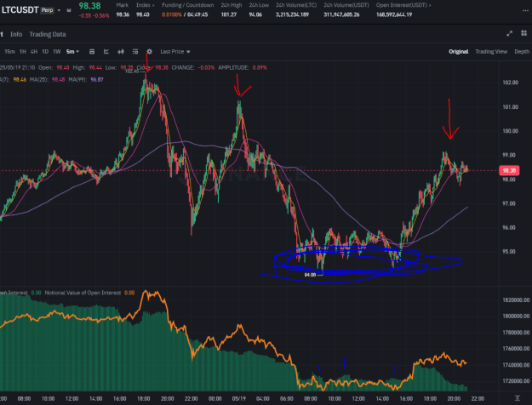
Task: Open the LTCUSDT pair selector dropdown arrow
Action: click(x=59, y=10)
